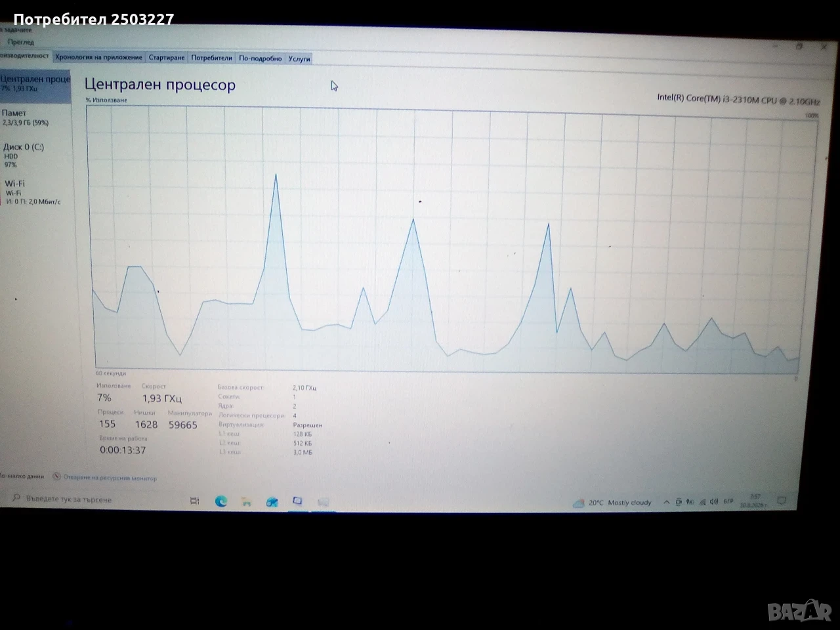Viewport: 840px width, 630px height.
Task: Click the % Използване graph label
Action: pyautogui.click(x=106, y=100)
